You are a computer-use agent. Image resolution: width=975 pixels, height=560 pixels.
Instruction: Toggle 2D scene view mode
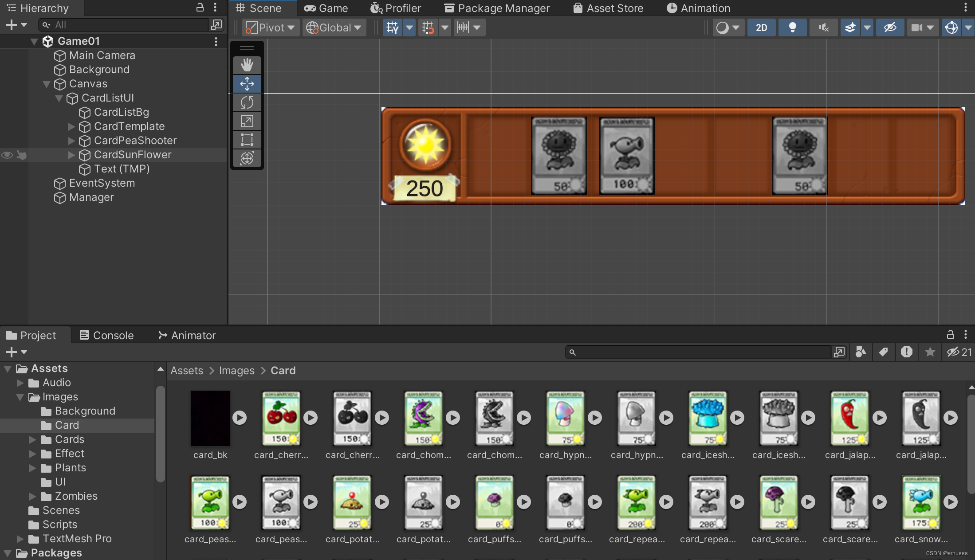click(761, 27)
